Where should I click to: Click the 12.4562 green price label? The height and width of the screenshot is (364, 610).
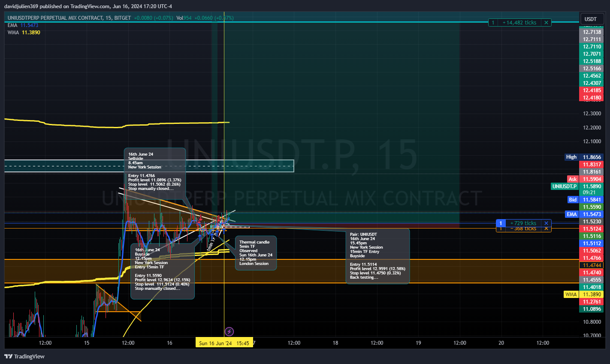tap(592, 75)
